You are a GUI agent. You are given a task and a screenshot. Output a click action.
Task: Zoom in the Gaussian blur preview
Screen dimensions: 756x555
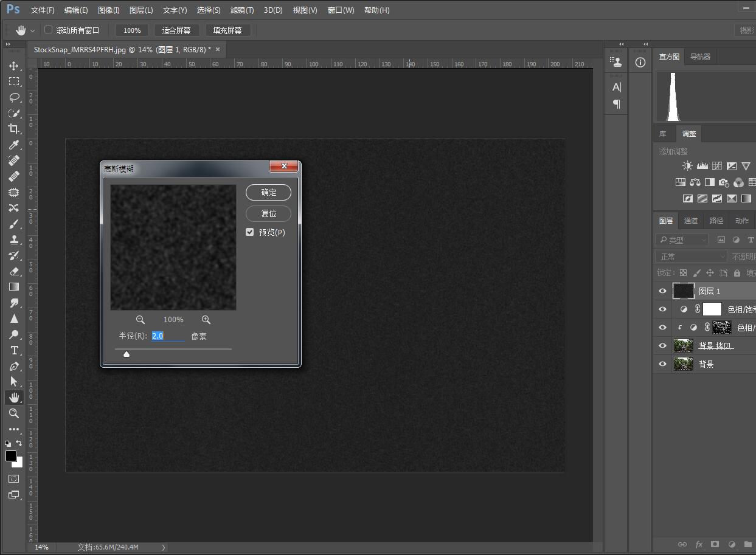click(x=206, y=320)
